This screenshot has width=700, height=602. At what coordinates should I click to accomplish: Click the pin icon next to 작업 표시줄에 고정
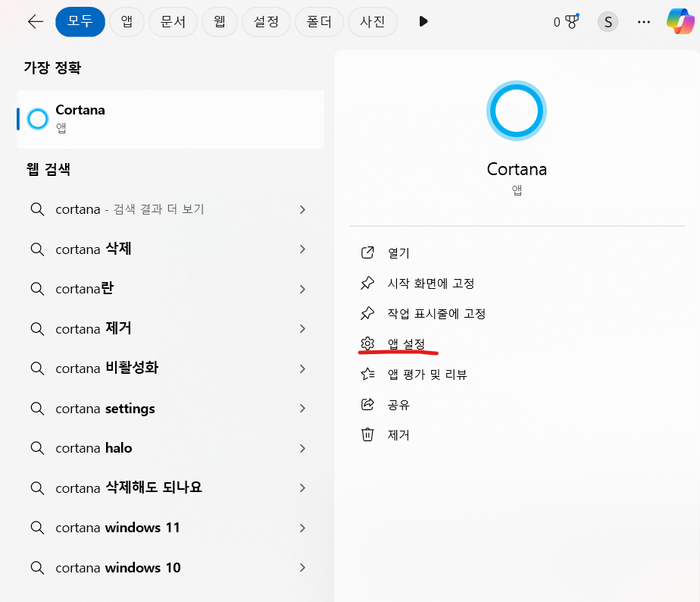(x=367, y=313)
